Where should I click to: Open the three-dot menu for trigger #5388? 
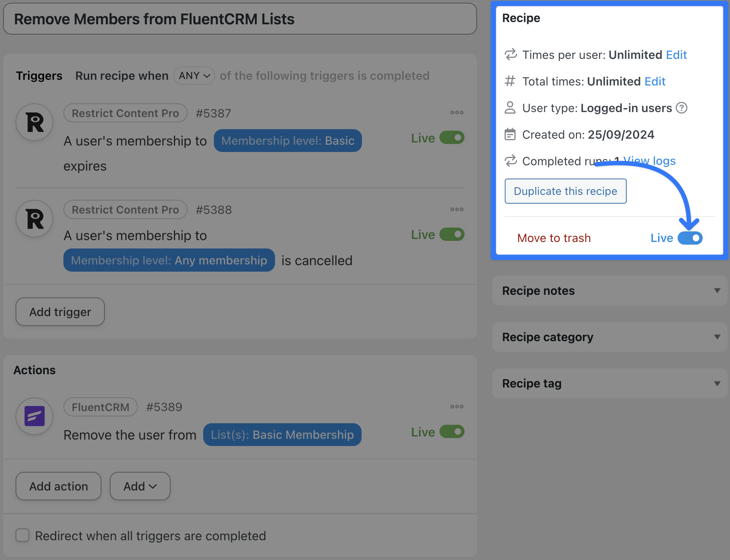[457, 209]
